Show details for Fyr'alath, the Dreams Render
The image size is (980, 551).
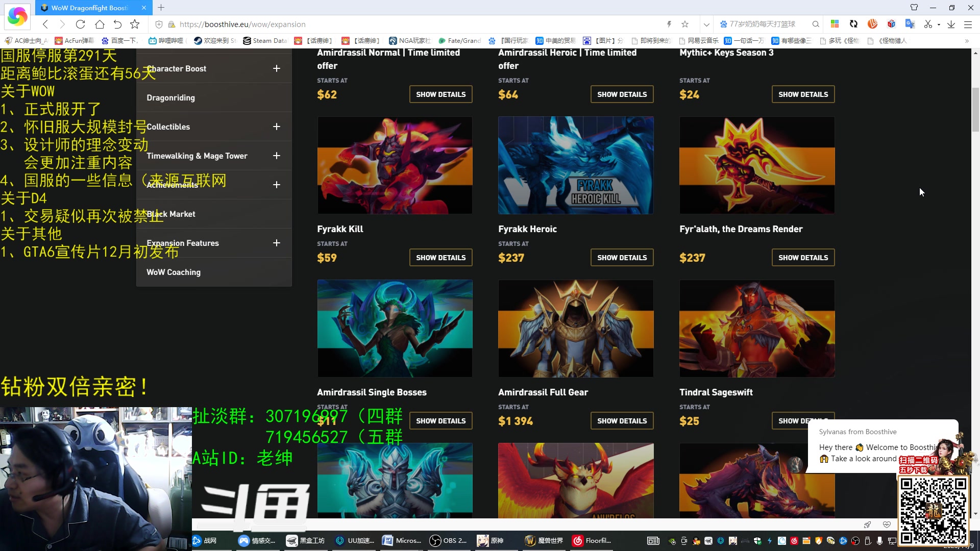pyautogui.click(x=803, y=258)
